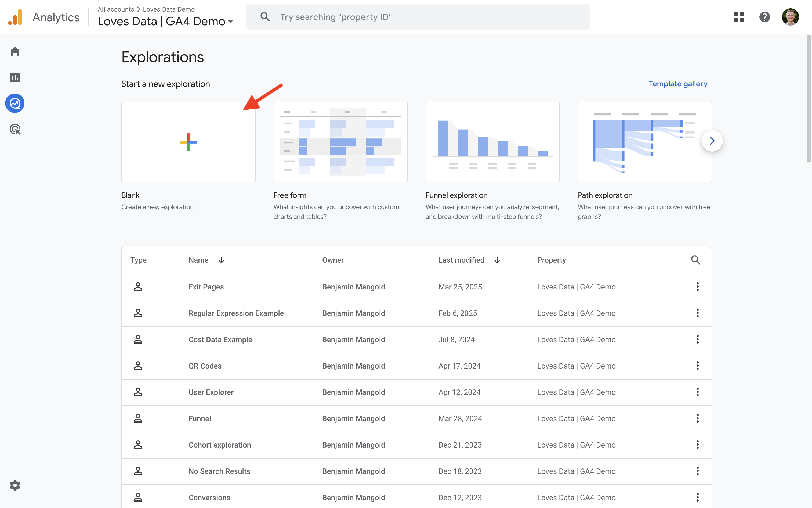Click the owner icon for QR Codes
The image size is (812, 508).
click(x=138, y=366)
